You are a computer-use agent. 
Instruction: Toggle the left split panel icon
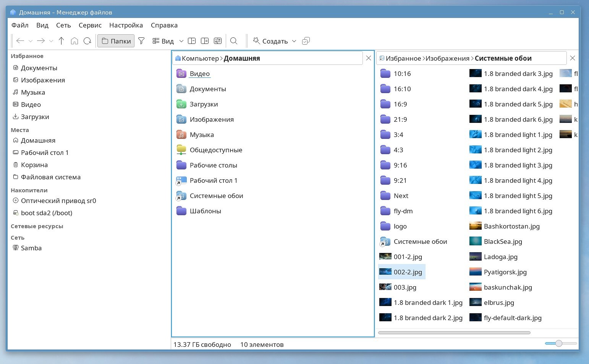[x=192, y=41]
